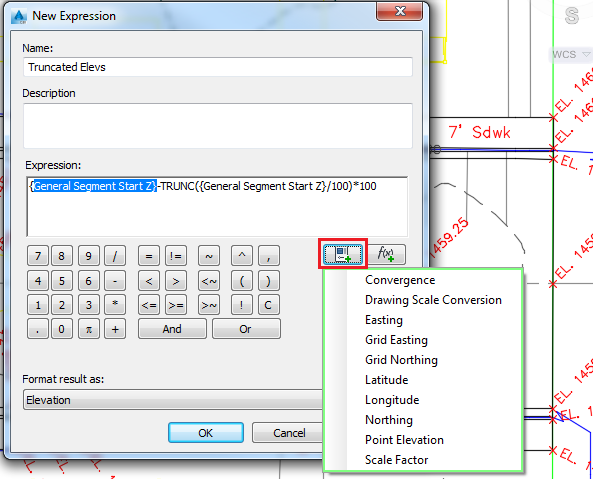Select Scale Factor property
Image resolution: width=593 pixels, height=479 pixels.
coord(396,460)
